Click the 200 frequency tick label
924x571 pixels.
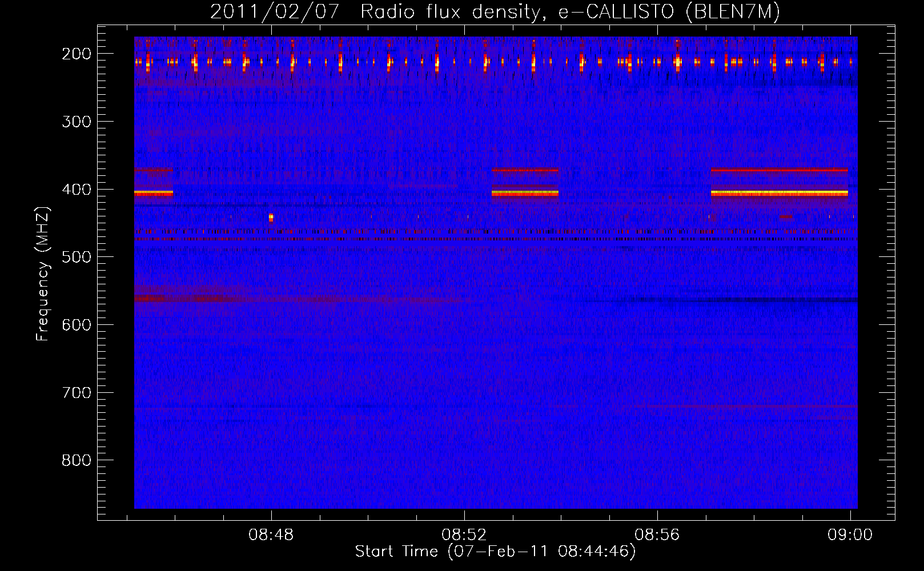point(77,54)
